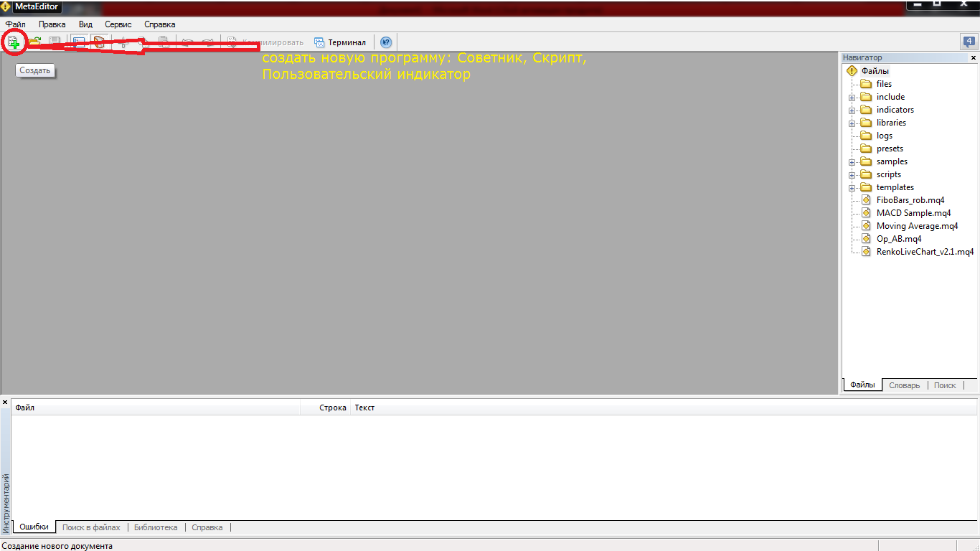Open the Правка menu
Viewport: 980px width, 551px height.
coord(52,24)
